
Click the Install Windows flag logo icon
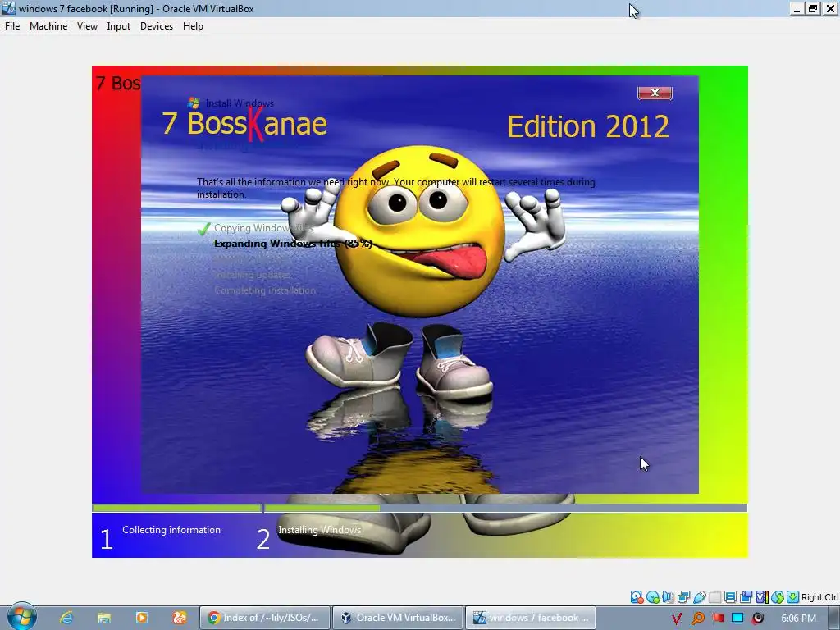(x=194, y=103)
